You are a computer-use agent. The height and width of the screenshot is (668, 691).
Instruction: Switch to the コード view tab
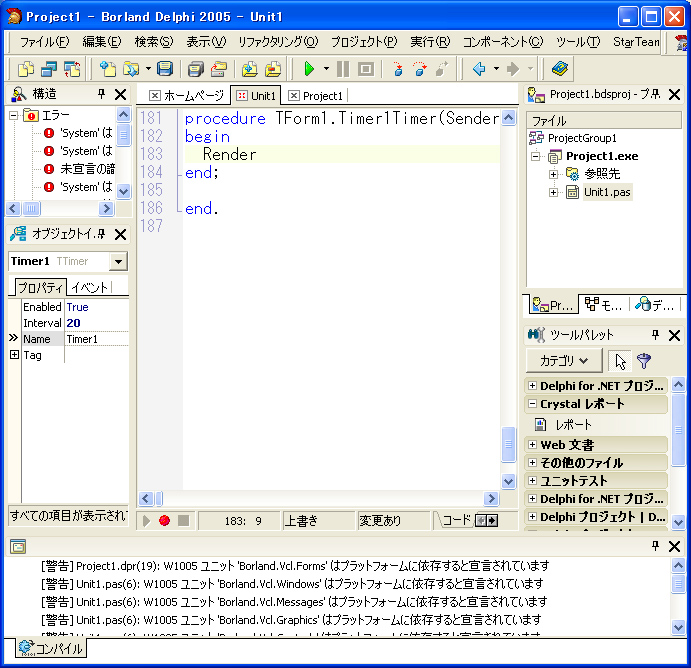click(x=455, y=520)
